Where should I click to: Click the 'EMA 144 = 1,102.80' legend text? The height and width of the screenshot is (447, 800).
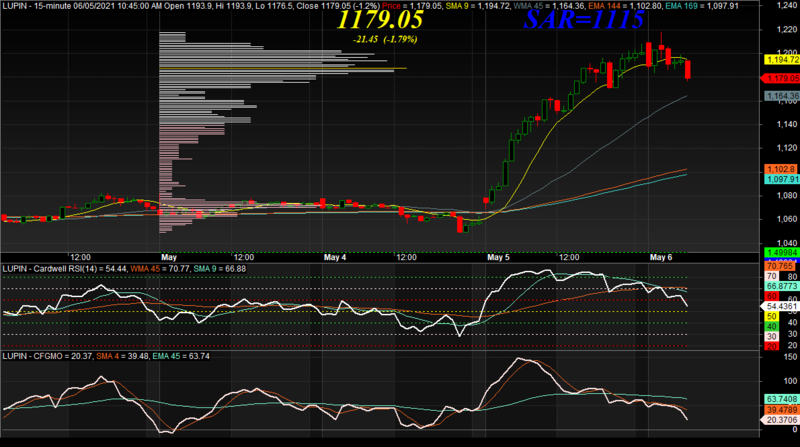click(x=625, y=6)
